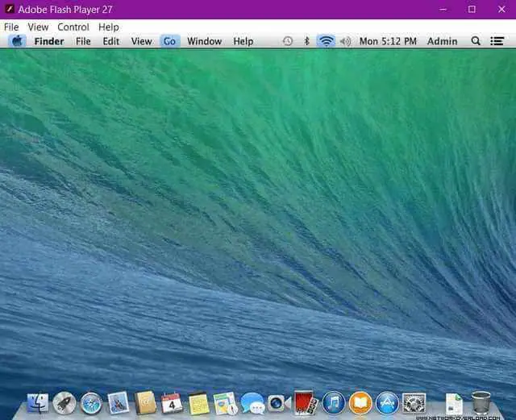Click Time Machine clock icon
The image size is (516, 420).
pyautogui.click(x=288, y=41)
